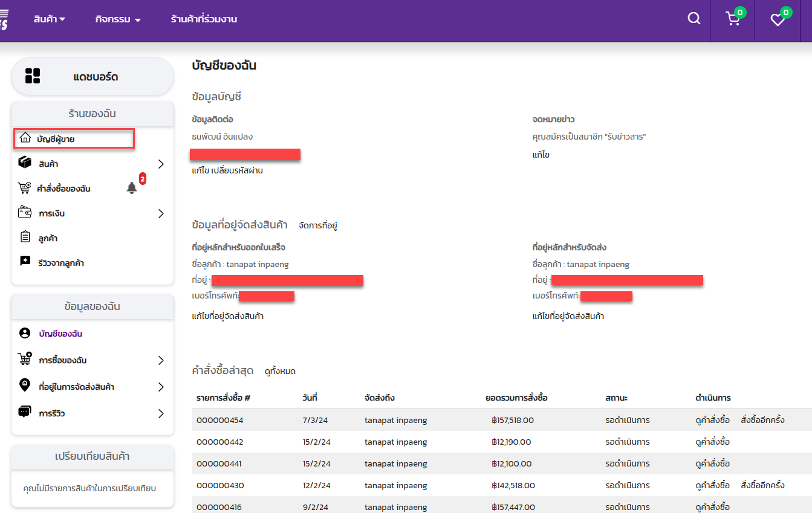View order details for order 000000454
812x513 pixels.
(x=713, y=420)
